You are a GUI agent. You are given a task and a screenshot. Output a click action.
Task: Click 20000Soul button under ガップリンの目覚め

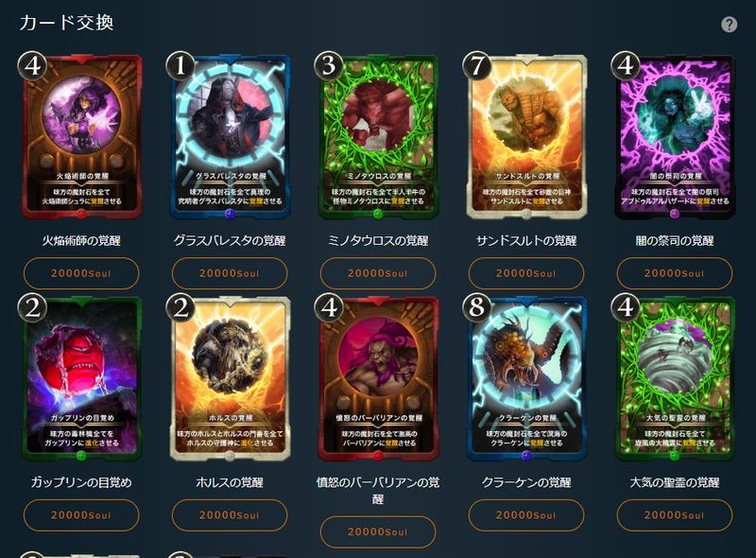click(81, 515)
